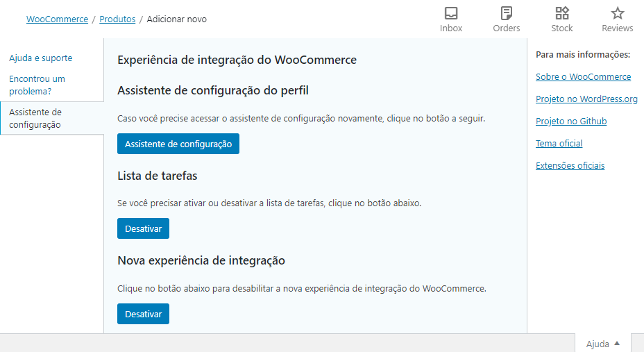Go to Produtos breadcrumb link
644x352 pixels.
pos(117,19)
